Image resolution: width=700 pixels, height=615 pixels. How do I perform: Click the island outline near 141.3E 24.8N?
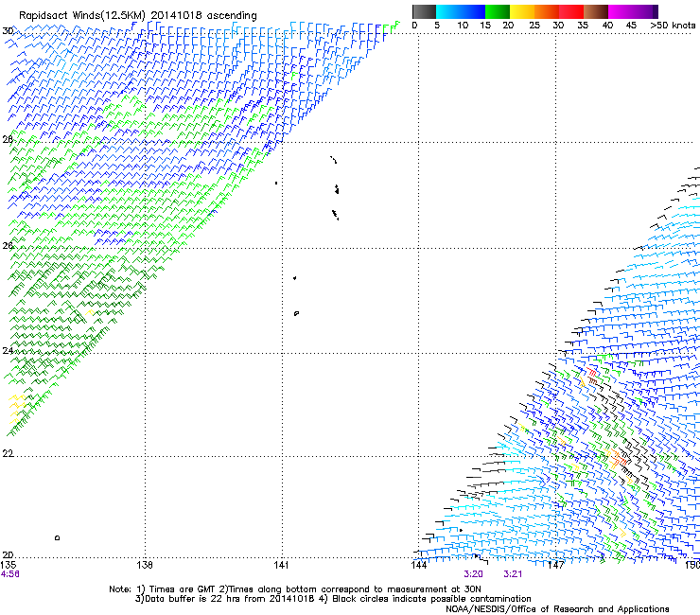click(x=296, y=313)
